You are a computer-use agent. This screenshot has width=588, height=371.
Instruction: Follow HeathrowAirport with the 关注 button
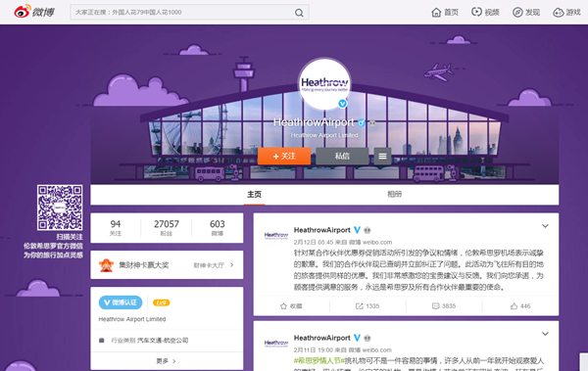pyautogui.click(x=284, y=156)
